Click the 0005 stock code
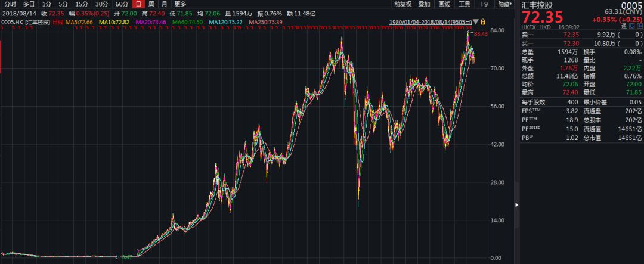Viewport: 644px width, 264px height. click(x=632, y=5)
